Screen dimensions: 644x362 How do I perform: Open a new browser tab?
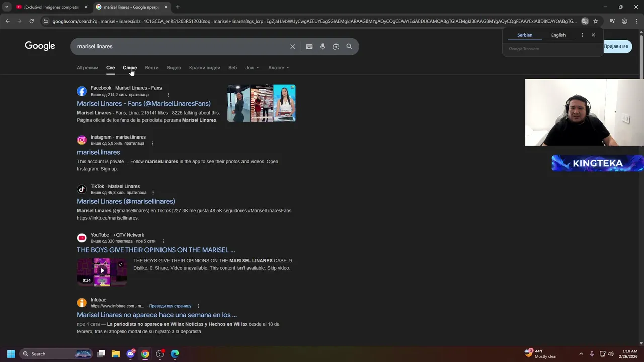(x=178, y=7)
